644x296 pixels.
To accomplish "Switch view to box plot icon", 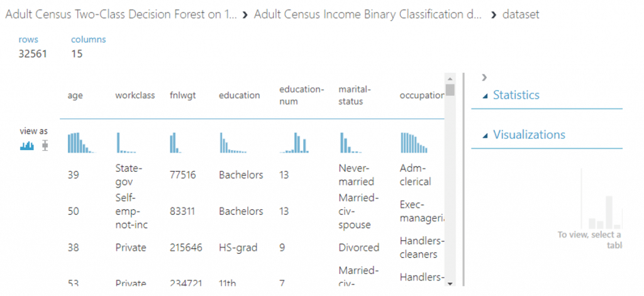I will click(x=45, y=145).
